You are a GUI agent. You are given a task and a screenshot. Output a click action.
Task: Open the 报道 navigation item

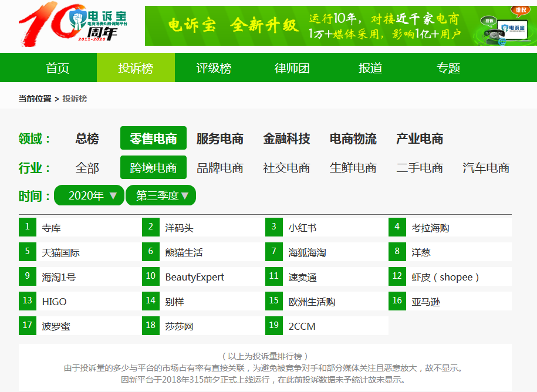pos(370,68)
